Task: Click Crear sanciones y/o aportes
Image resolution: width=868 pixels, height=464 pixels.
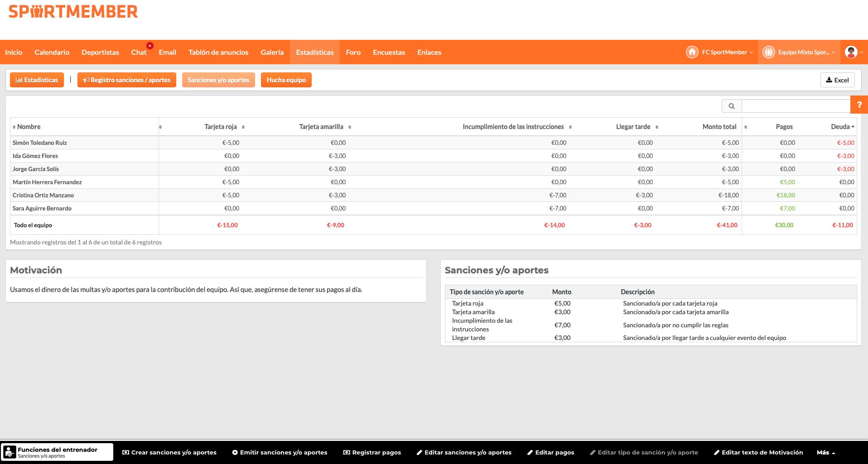Action: [x=169, y=452]
